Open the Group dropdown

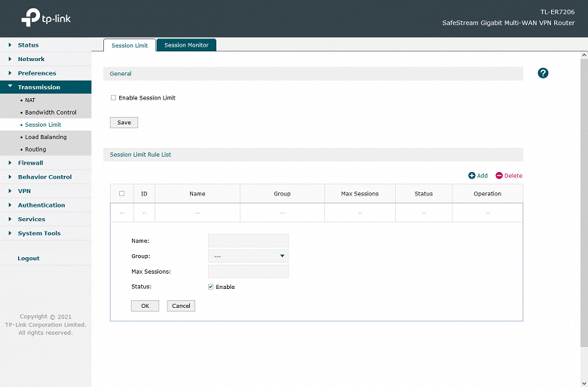click(248, 256)
